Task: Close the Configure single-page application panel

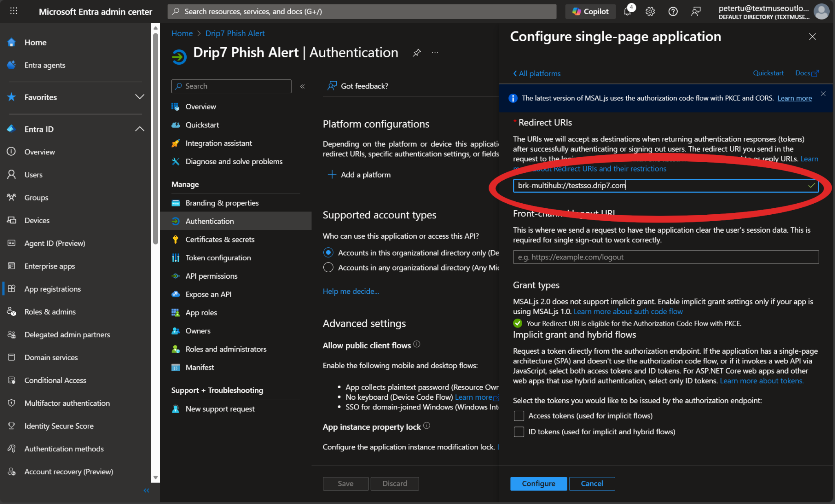Action: (x=812, y=37)
